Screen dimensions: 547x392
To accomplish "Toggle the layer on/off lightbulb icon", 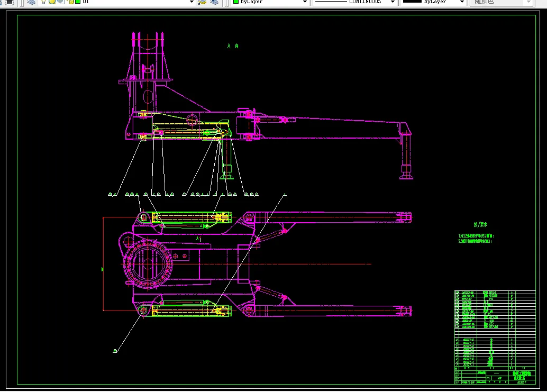I will coord(44,2).
